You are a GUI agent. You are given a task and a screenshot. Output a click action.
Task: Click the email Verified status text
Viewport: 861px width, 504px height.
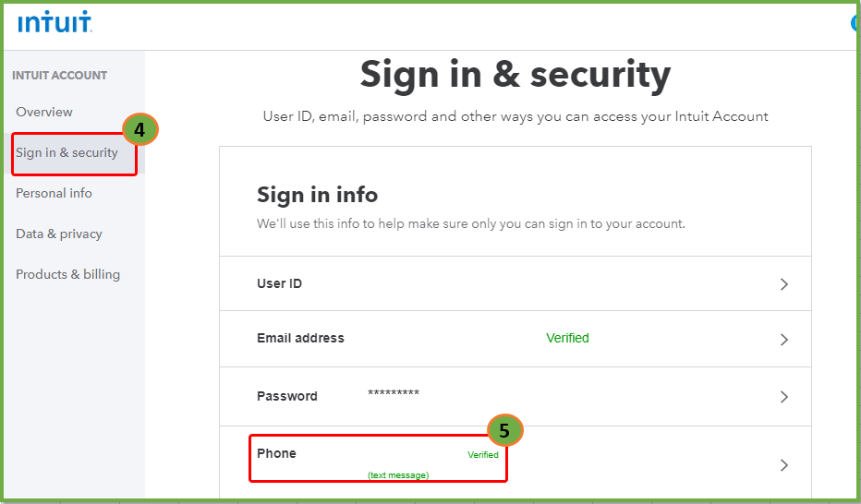(x=567, y=338)
